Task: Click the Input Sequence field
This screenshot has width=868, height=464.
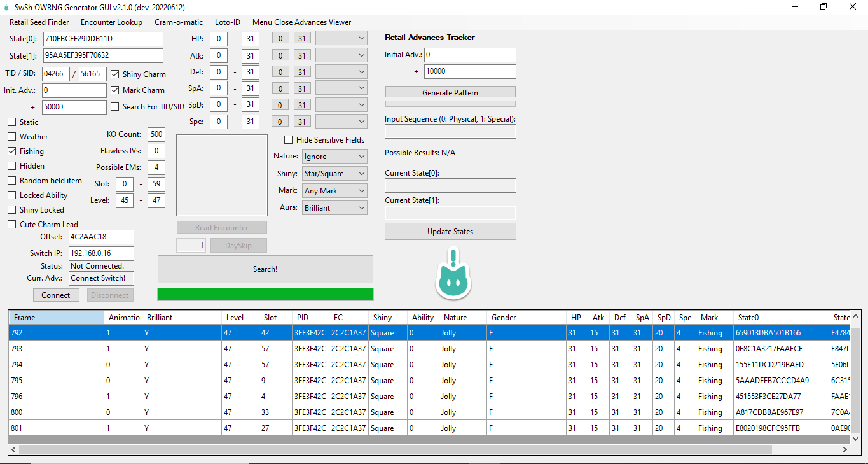Action: 450,132
